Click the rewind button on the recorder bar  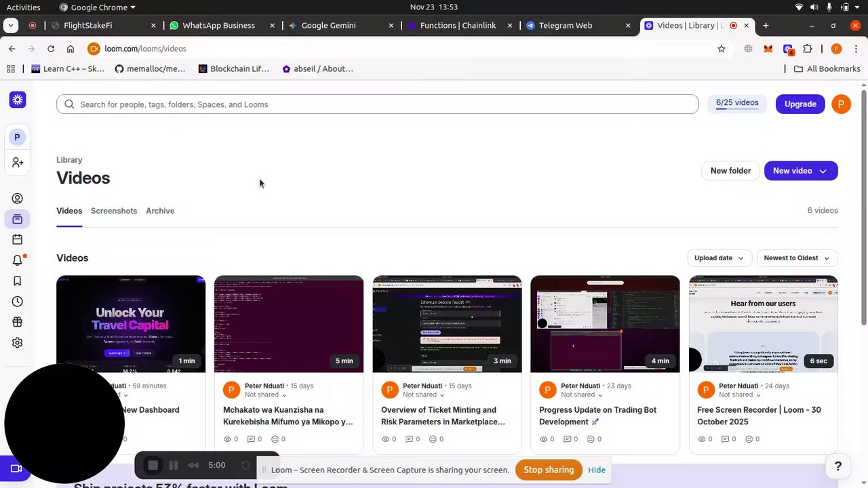[193, 465]
